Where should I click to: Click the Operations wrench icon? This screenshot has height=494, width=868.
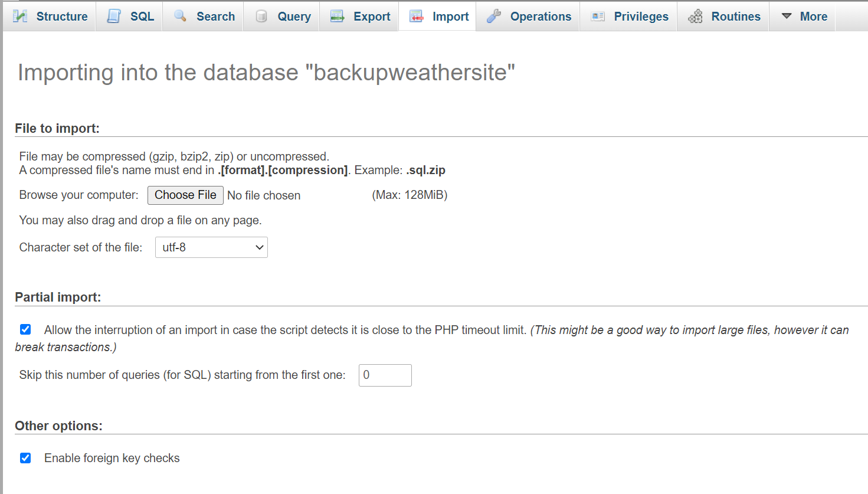493,16
